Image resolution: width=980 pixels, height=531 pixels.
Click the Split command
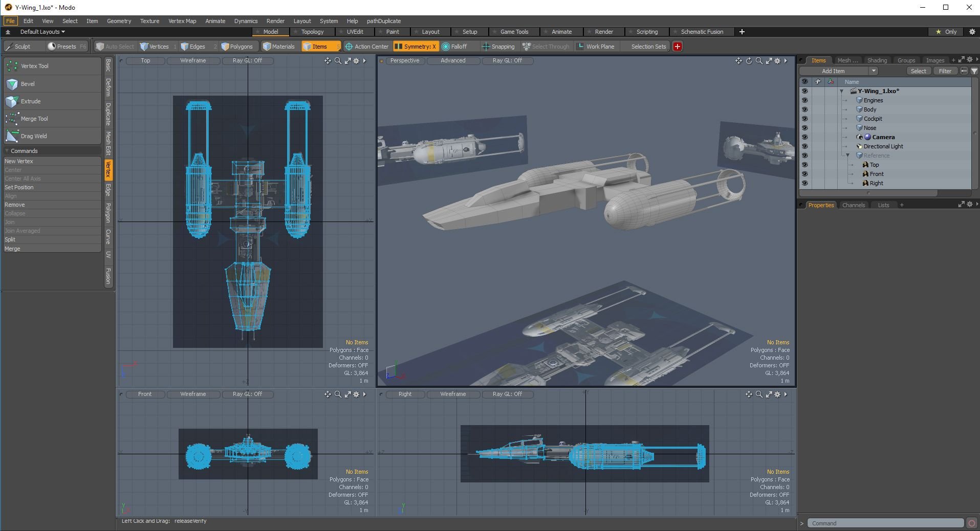[52, 239]
